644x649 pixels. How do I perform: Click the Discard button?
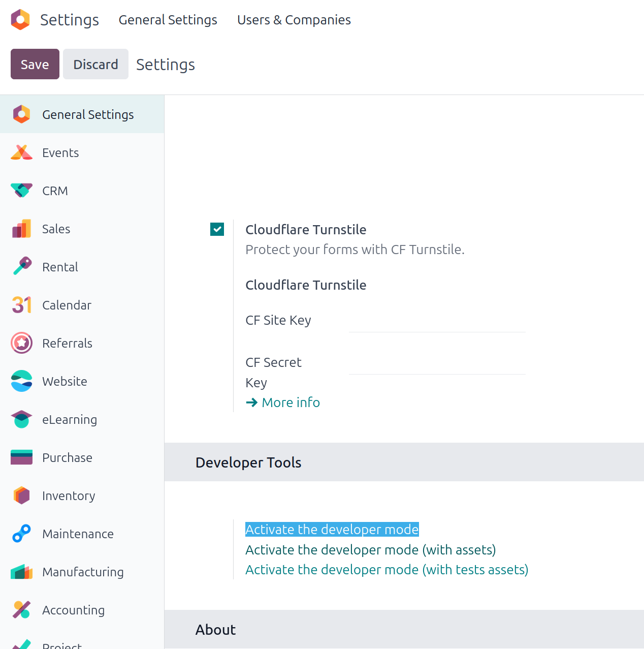coord(95,64)
